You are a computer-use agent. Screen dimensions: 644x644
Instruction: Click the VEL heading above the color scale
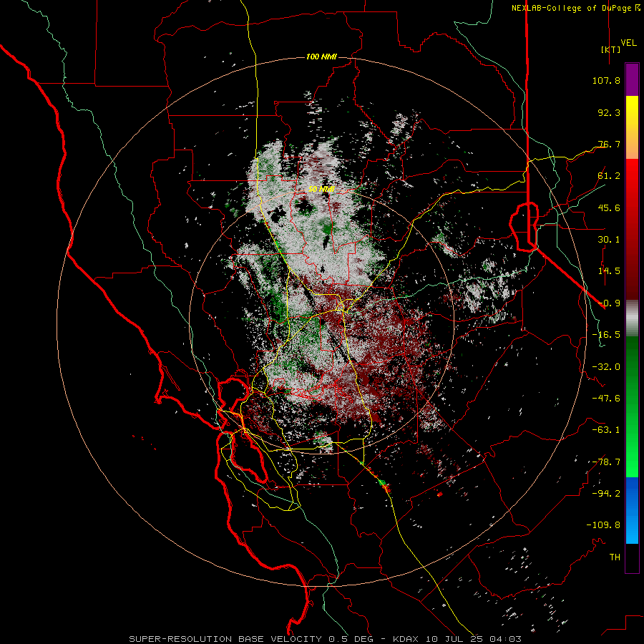pos(628,43)
